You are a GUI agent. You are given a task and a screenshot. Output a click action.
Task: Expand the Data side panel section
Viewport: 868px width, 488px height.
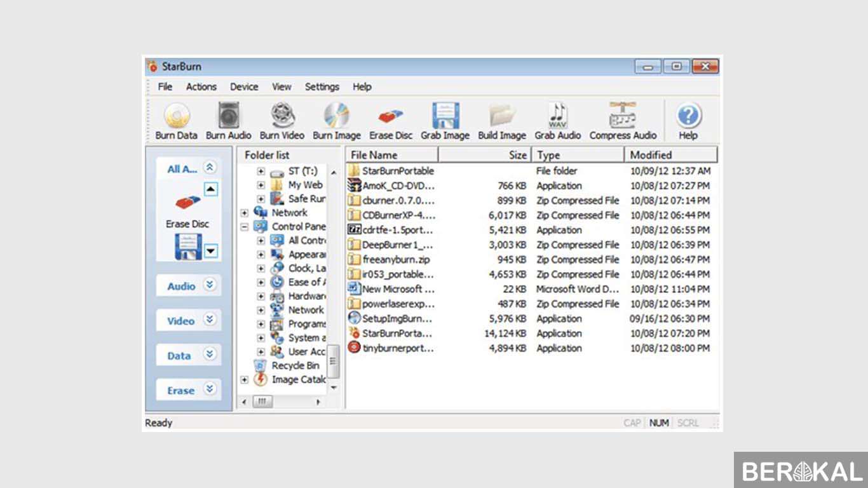pyautogui.click(x=209, y=355)
